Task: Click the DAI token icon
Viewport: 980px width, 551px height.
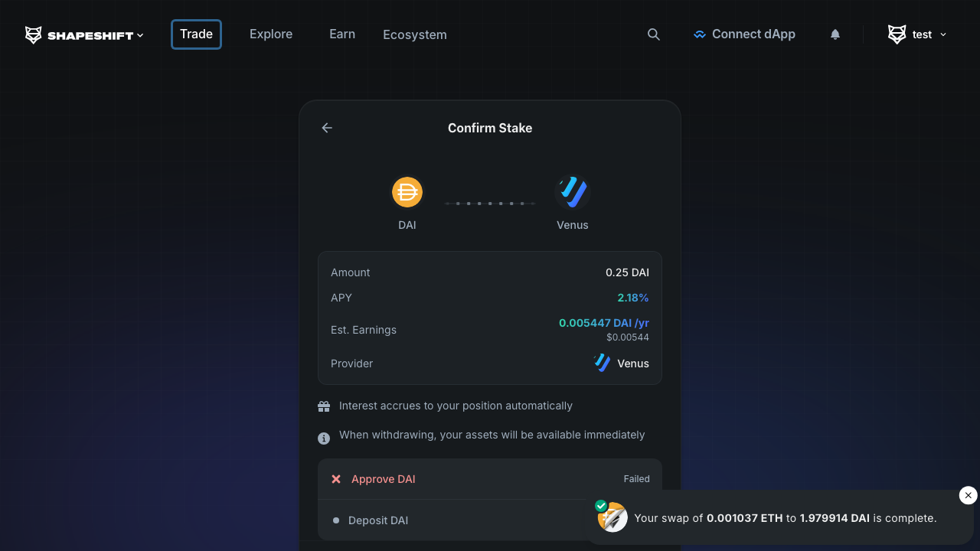Action: click(407, 192)
